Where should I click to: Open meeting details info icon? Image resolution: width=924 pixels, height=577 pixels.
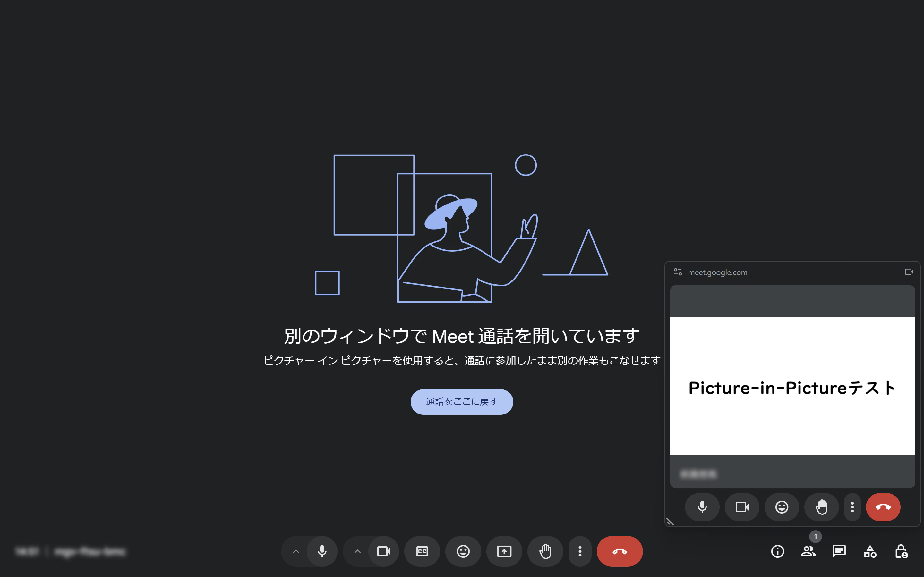pos(778,551)
